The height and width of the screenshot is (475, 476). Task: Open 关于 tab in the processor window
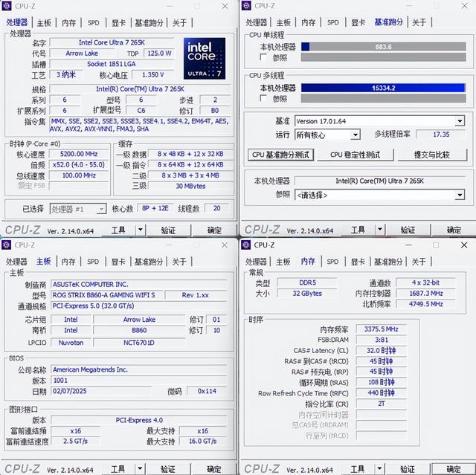179,23
